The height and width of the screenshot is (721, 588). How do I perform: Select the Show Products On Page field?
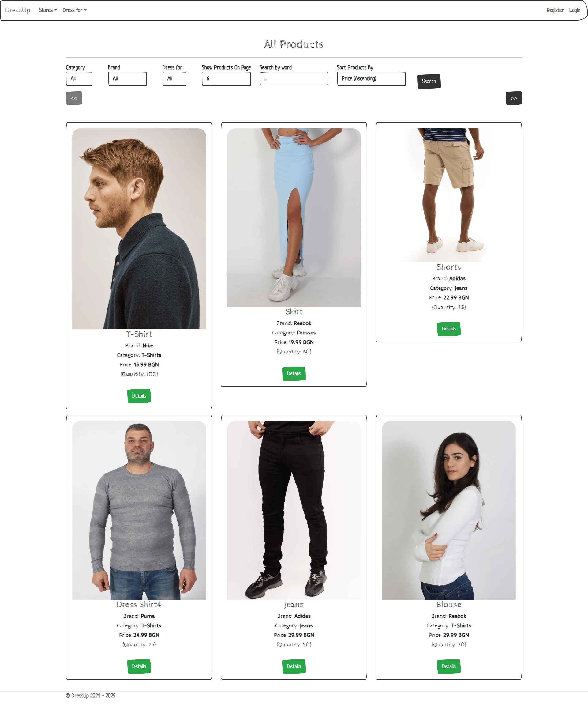[226, 79]
